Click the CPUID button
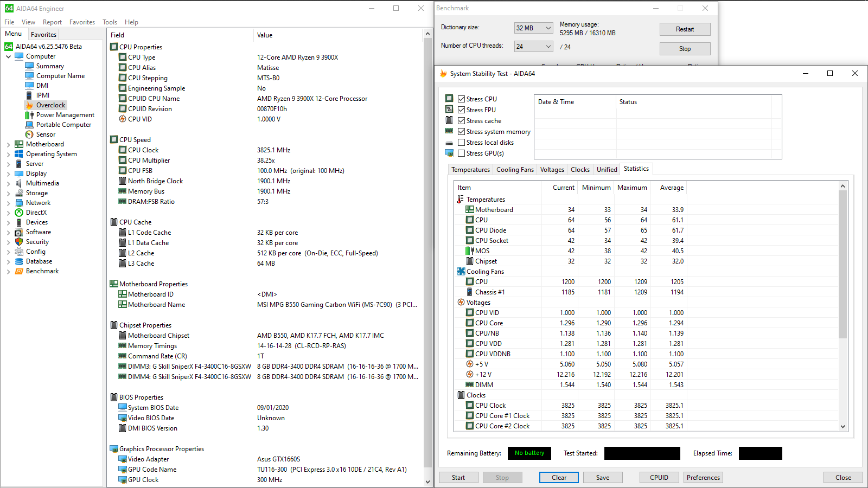 click(x=659, y=478)
